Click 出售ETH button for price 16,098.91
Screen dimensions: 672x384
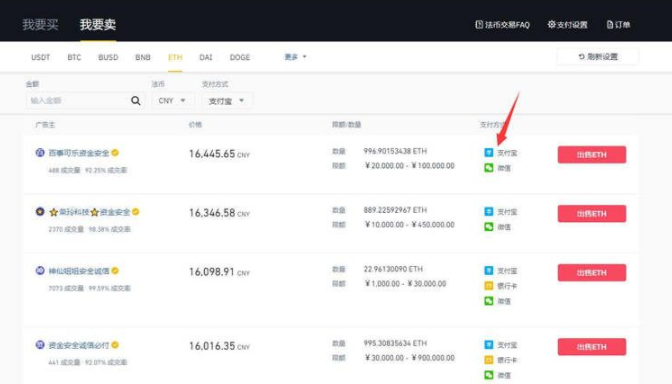tap(591, 273)
